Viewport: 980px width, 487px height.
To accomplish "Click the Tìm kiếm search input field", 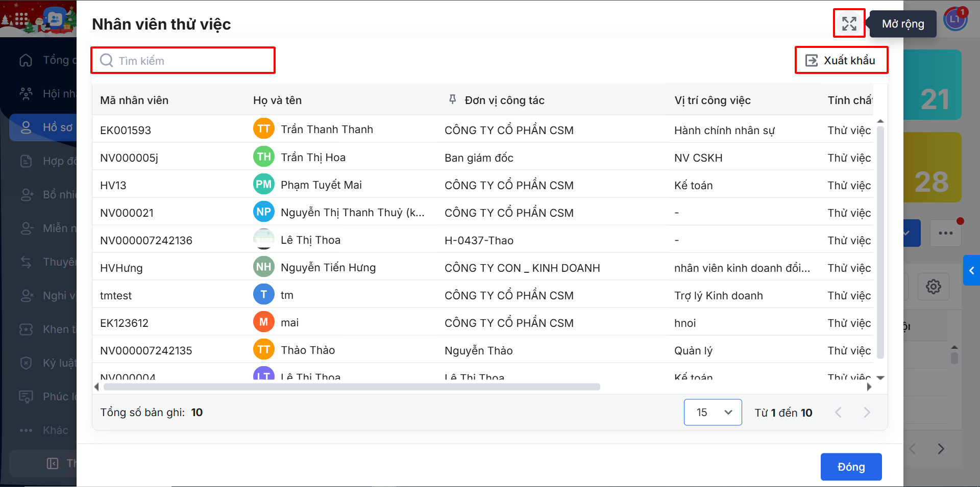I will point(183,60).
